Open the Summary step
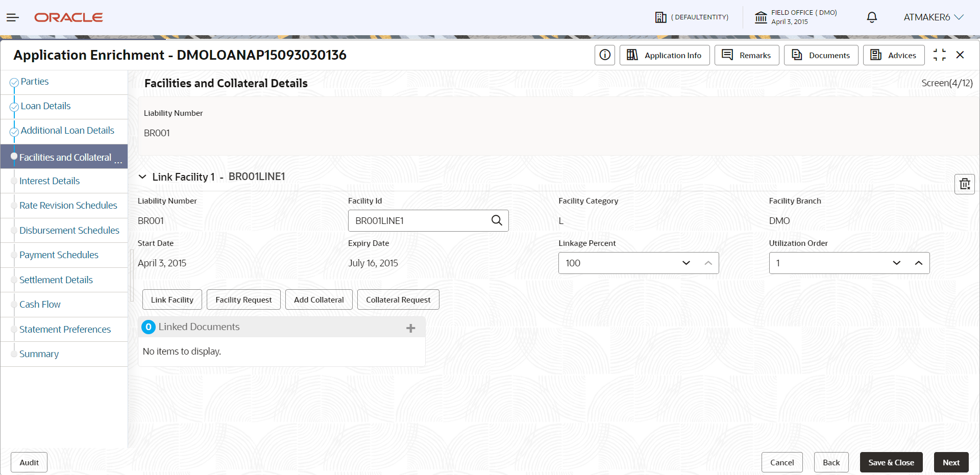Image resolution: width=980 pixels, height=475 pixels. [39, 354]
